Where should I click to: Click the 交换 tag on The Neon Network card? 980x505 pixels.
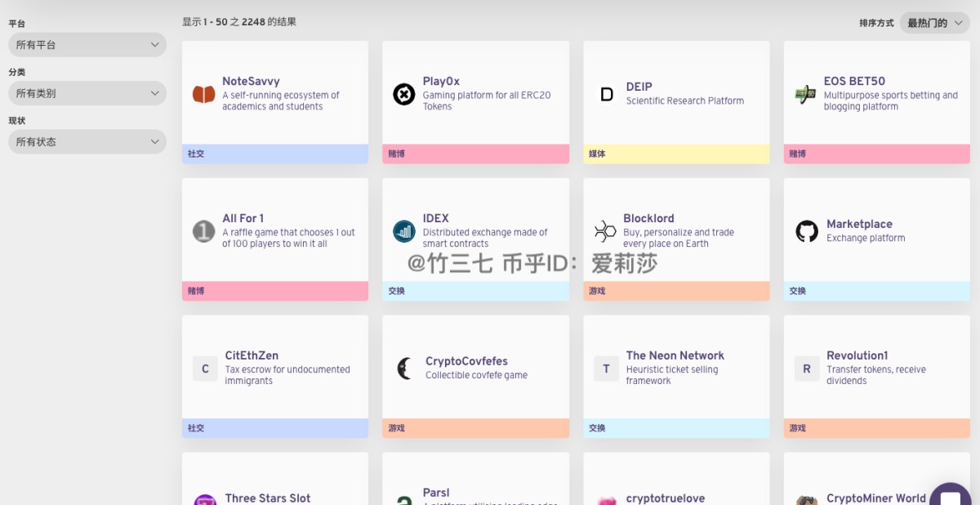[x=676, y=428]
